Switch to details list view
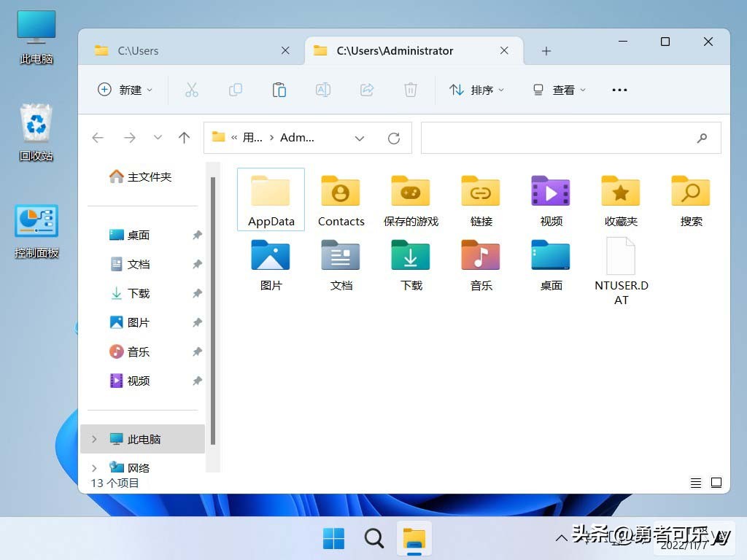This screenshot has height=560, width=747. point(695,482)
